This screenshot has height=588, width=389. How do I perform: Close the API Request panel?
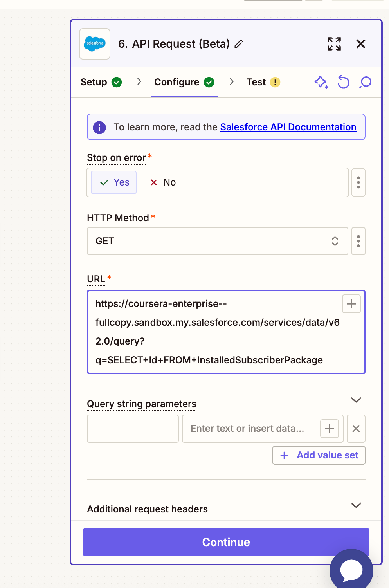click(x=361, y=44)
